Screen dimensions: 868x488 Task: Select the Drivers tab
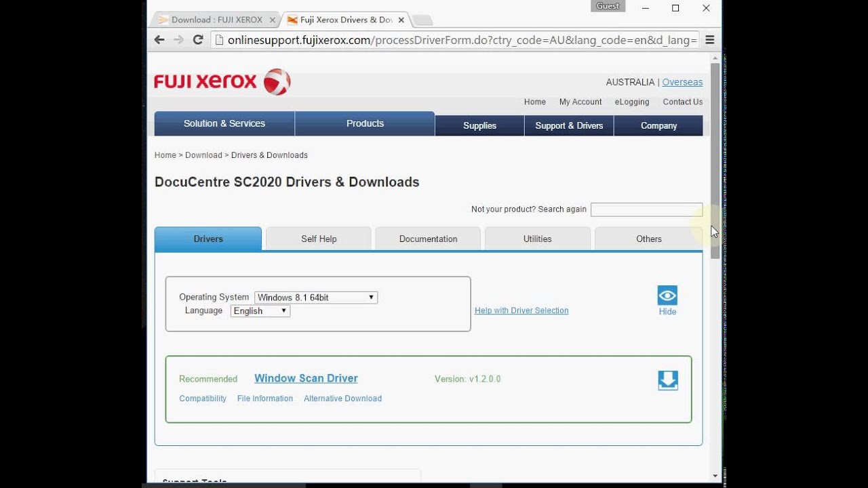pos(208,239)
